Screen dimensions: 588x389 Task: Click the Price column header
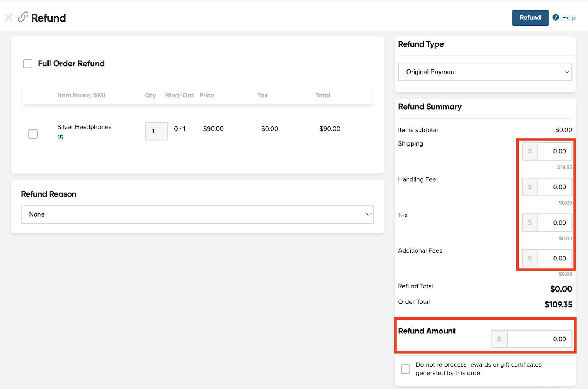pyautogui.click(x=207, y=95)
